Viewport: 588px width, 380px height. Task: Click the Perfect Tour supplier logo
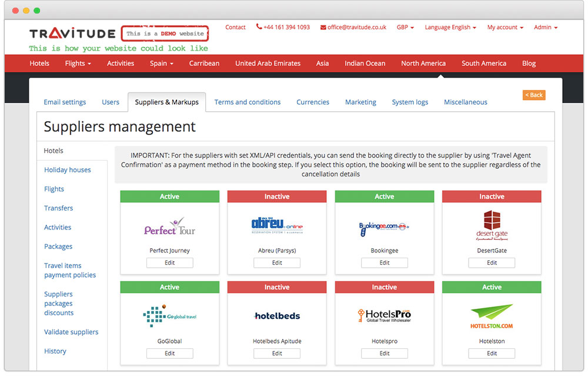(x=169, y=226)
